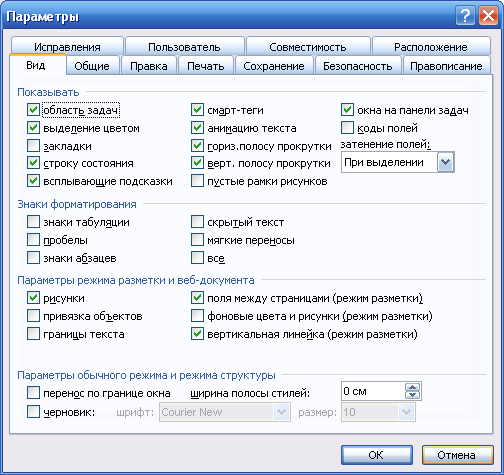504x475 pixels.
Task: Check черновик checkbox
Action: [x=33, y=412]
